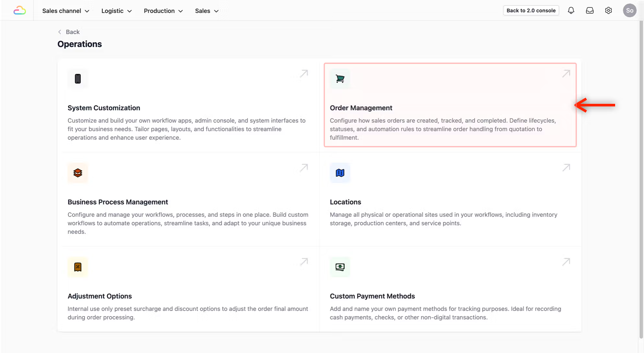Click the Adjustment Options receipt icon

point(78,267)
